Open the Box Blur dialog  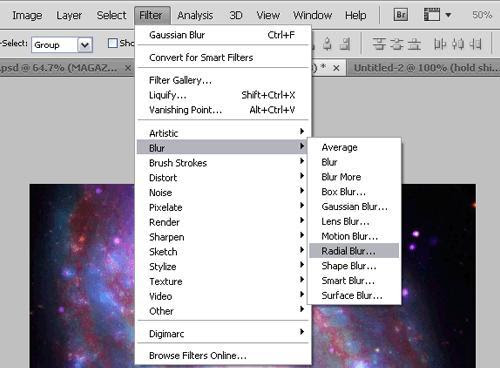(x=354, y=192)
